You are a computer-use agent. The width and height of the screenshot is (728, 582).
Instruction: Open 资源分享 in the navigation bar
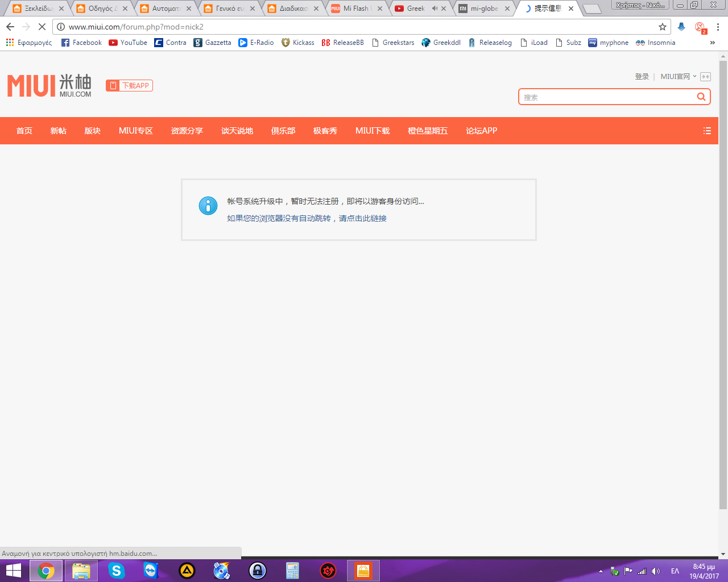click(187, 131)
